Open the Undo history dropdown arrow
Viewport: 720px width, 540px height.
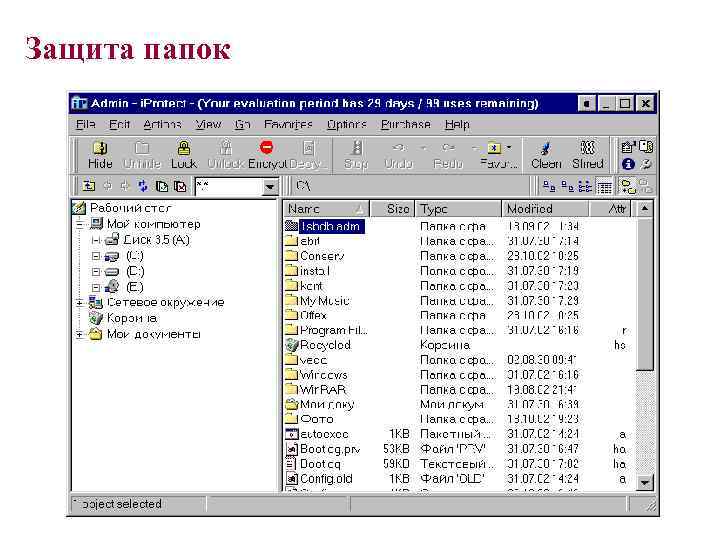(x=423, y=148)
